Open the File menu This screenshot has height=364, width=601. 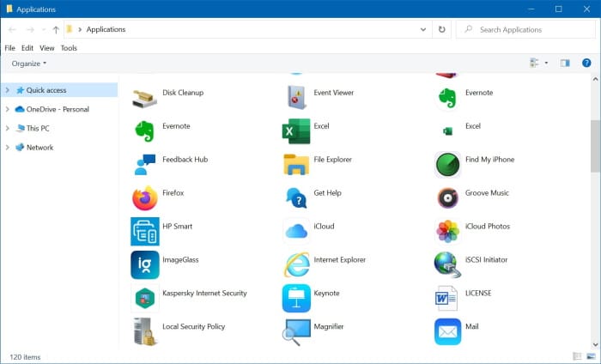tap(10, 48)
